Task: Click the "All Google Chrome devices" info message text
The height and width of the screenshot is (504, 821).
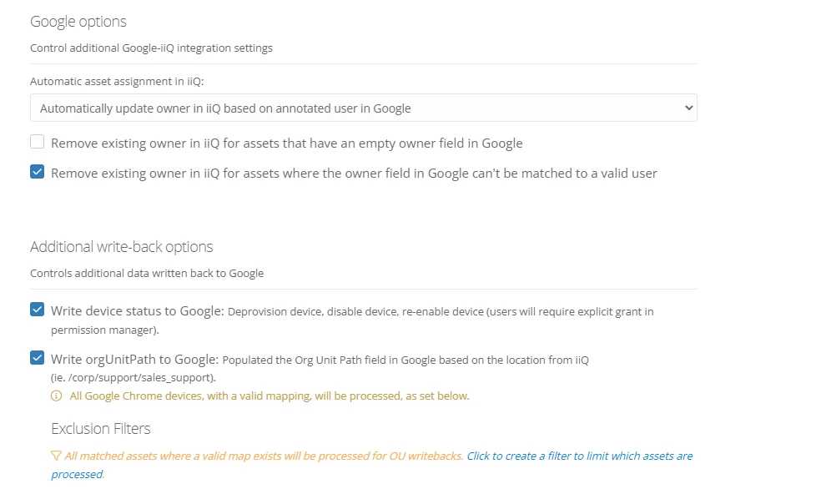Action: click(269, 396)
